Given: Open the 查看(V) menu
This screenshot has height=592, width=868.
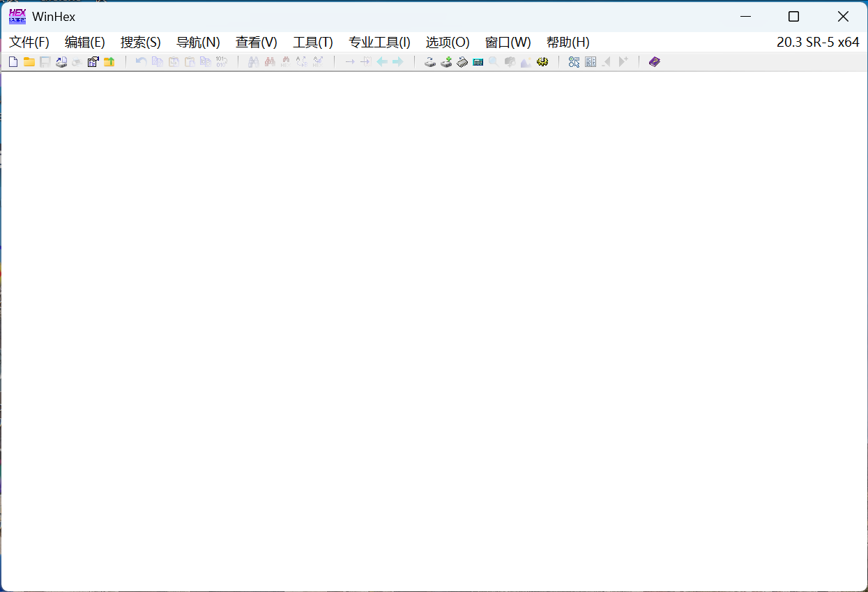Looking at the screenshot, I should (x=257, y=42).
